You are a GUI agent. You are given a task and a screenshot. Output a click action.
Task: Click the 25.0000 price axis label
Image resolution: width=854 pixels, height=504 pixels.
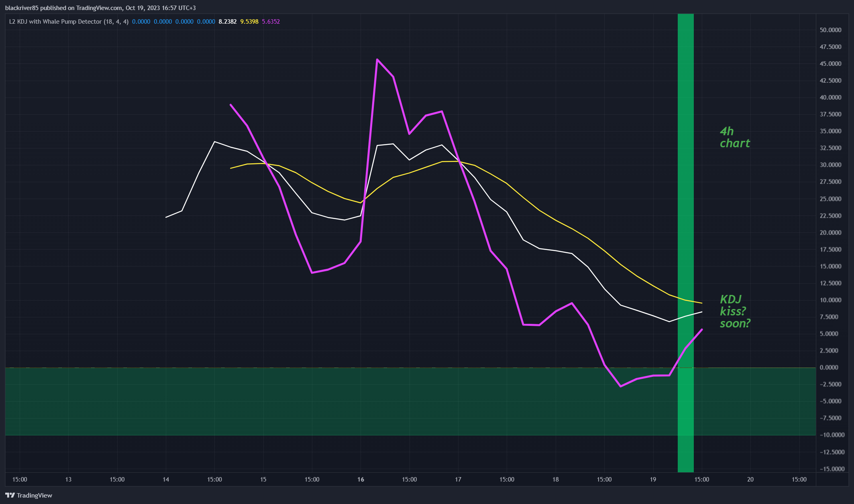click(x=830, y=199)
